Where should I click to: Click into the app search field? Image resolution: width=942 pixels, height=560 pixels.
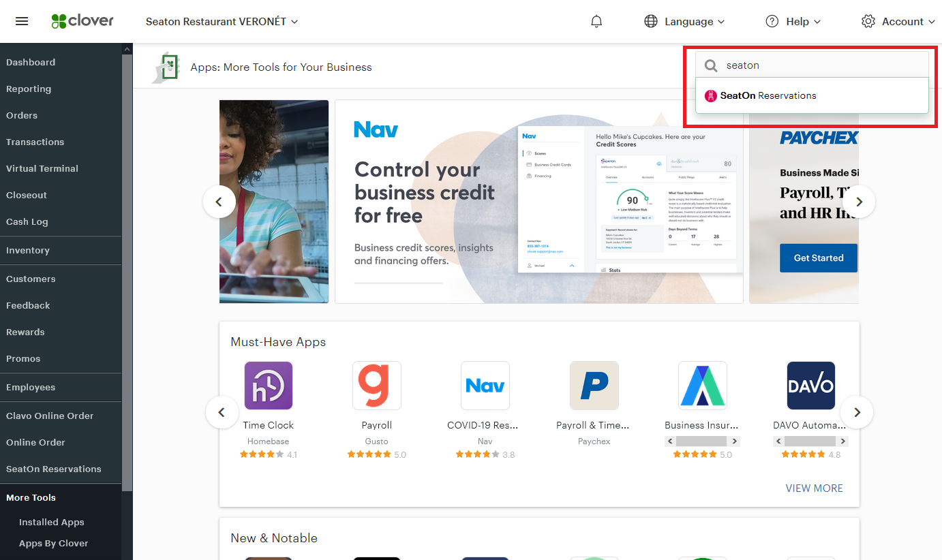tap(812, 65)
